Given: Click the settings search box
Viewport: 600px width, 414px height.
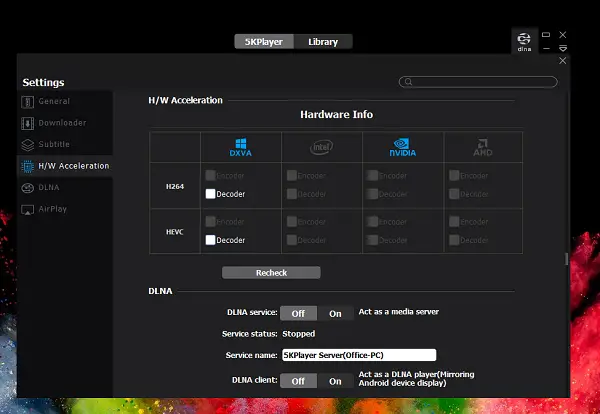Looking at the screenshot, I should [478, 81].
